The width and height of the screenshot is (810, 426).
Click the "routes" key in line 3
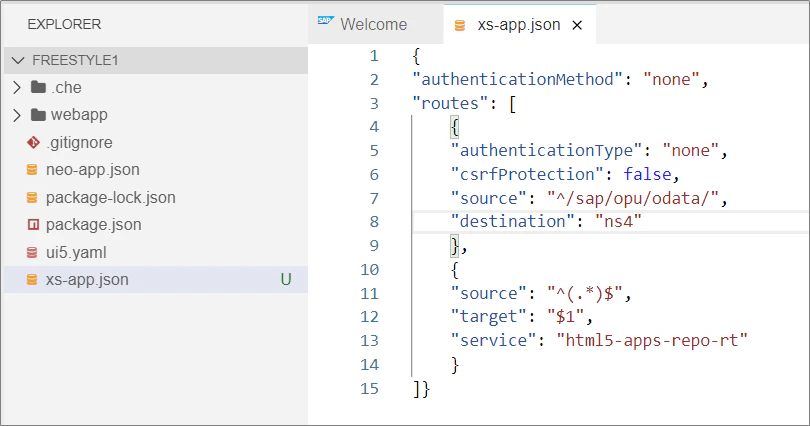point(450,103)
